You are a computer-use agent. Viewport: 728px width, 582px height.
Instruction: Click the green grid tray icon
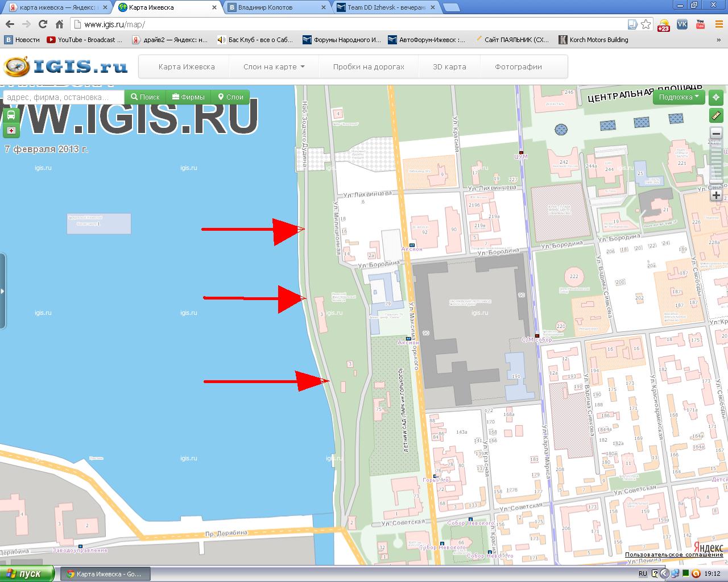[x=685, y=573]
